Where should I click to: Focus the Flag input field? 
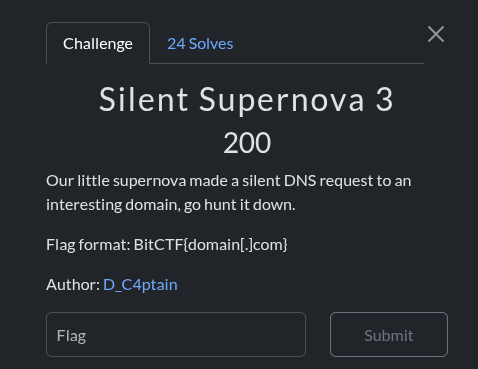[176, 334]
